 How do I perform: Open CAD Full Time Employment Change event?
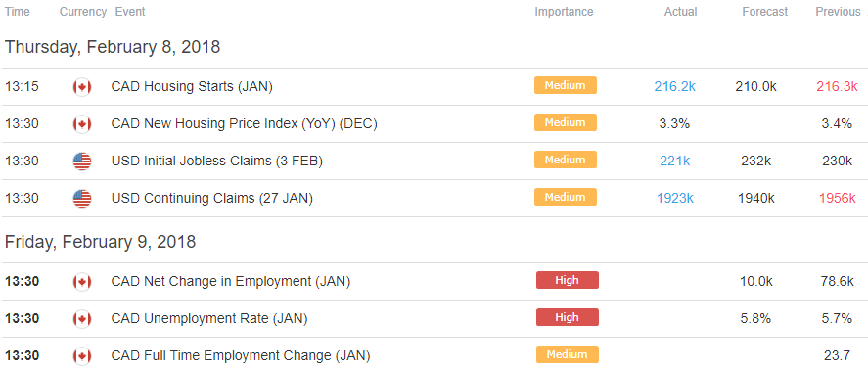pyautogui.click(x=241, y=355)
